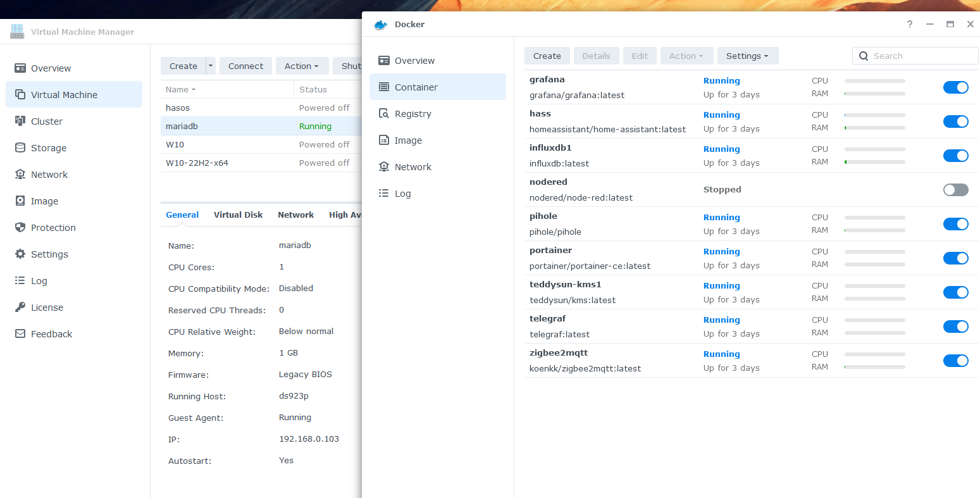The height and width of the screenshot is (498, 980).
Task: Select the hasos virtual machine row
Action: click(261, 108)
